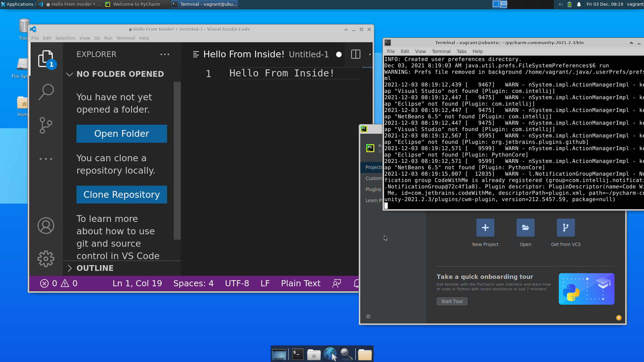Change the Spaces: 4 indentation setting
This screenshot has height=362, width=644.
coord(194,284)
